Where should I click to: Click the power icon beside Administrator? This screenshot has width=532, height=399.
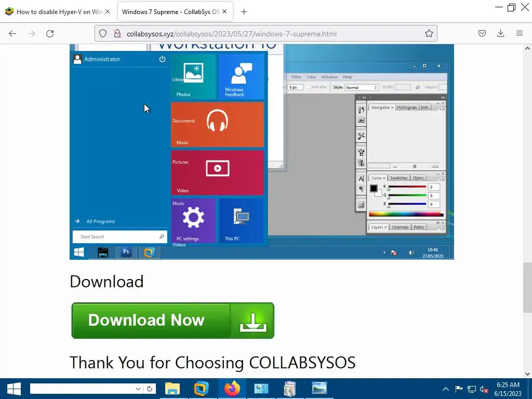click(162, 59)
